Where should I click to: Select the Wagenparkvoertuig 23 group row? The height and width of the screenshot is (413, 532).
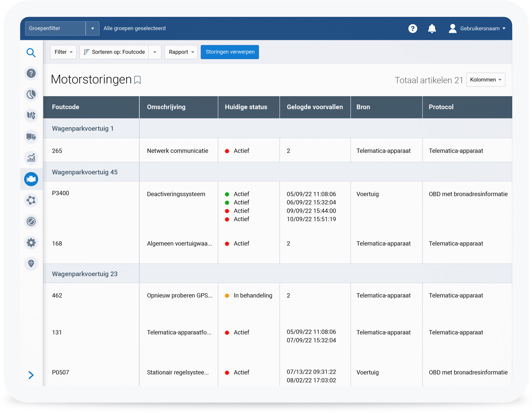point(277,274)
